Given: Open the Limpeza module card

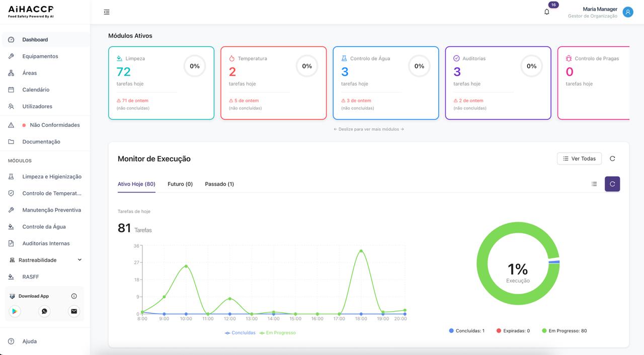Looking at the screenshot, I should [161, 83].
